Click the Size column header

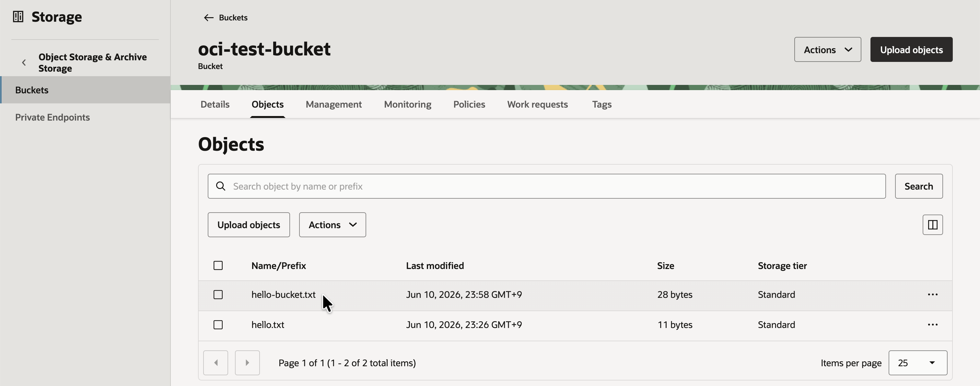tap(665, 265)
